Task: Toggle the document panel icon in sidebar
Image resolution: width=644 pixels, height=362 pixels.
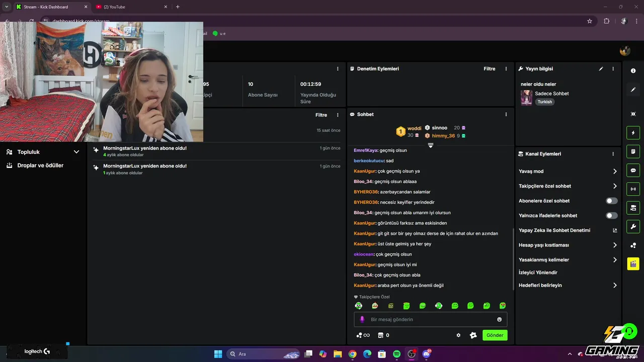Action: coord(633,151)
